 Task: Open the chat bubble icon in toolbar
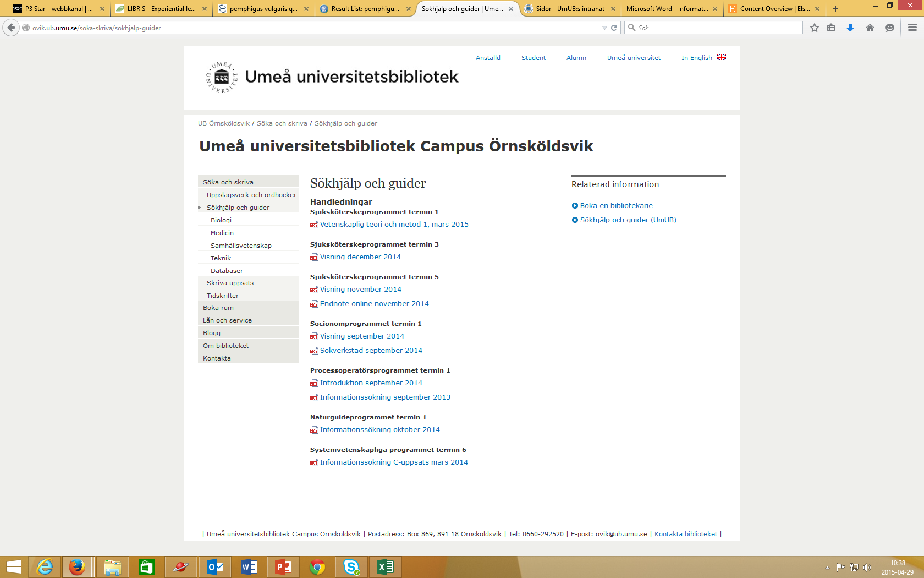click(890, 28)
